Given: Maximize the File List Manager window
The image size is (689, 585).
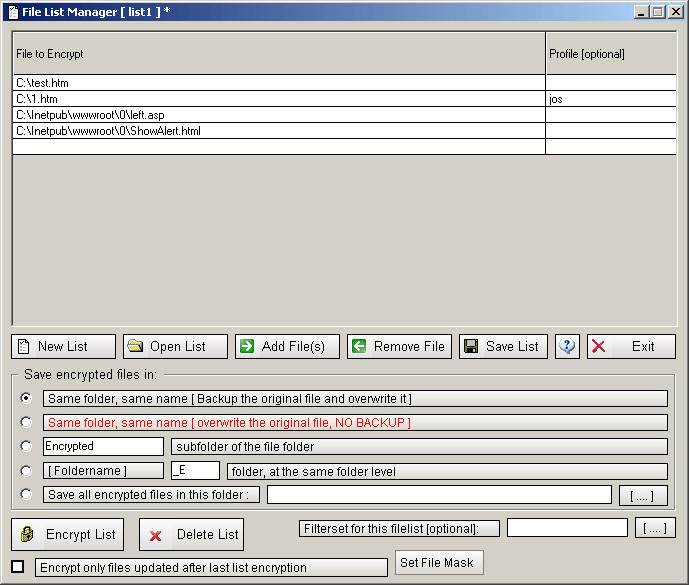Looking at the screenshot, I should [658, 12].
